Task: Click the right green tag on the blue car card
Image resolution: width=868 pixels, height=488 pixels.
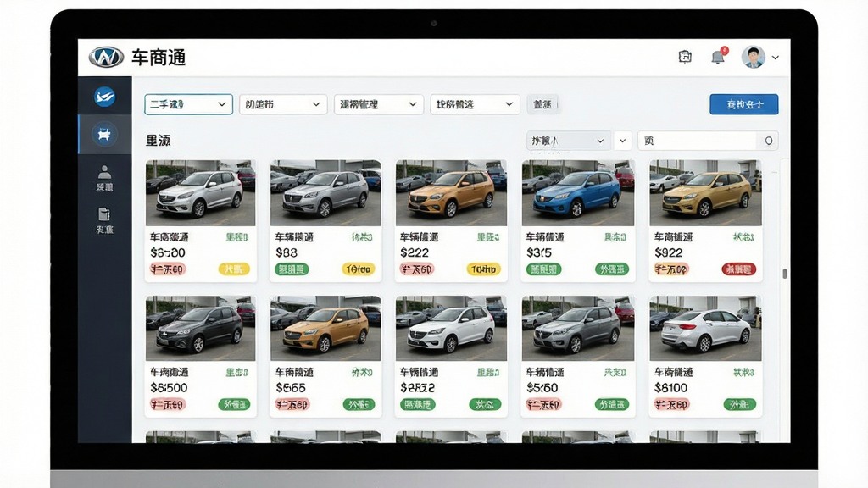Action: pyautogui.click(x=612, y=269)
